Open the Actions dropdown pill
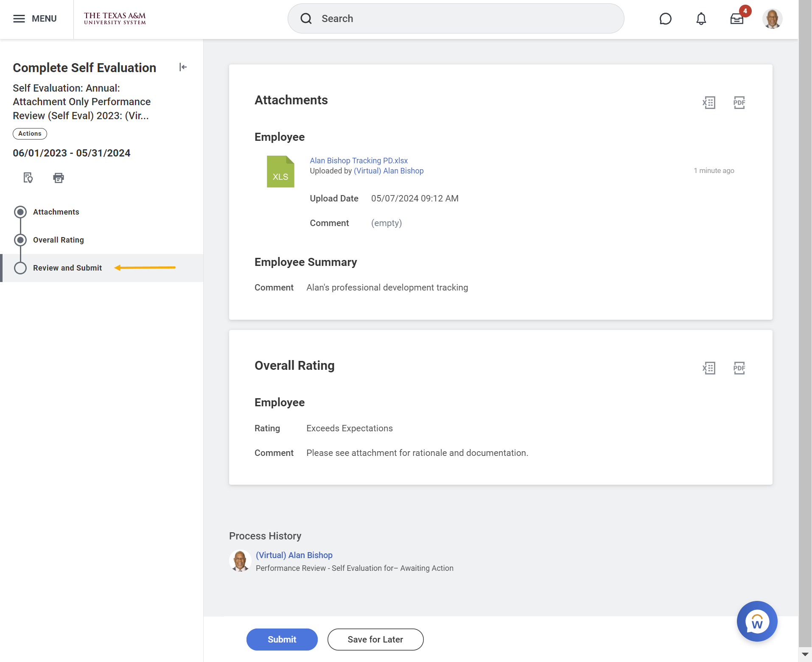 click(x=30, y=134)
